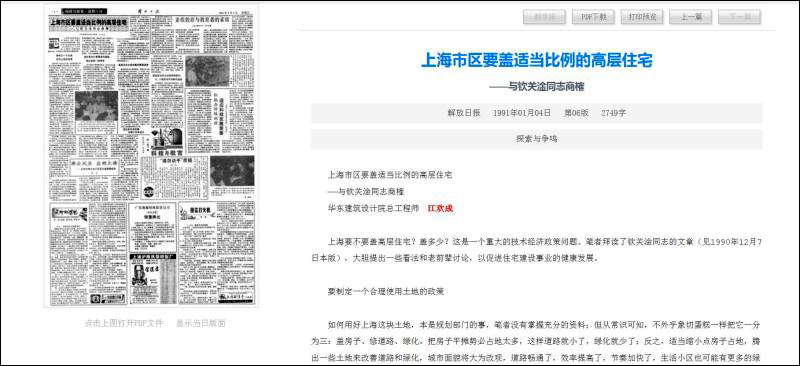
Task: Click the red author name 江欢成
Action: coord(440,208)
